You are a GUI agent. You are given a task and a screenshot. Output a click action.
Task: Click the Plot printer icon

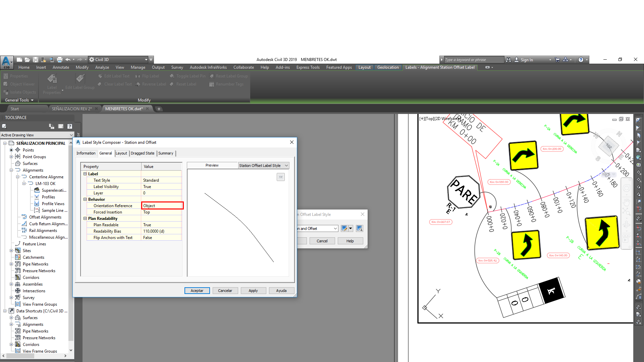pyautogui.click(x=60, y=59)
